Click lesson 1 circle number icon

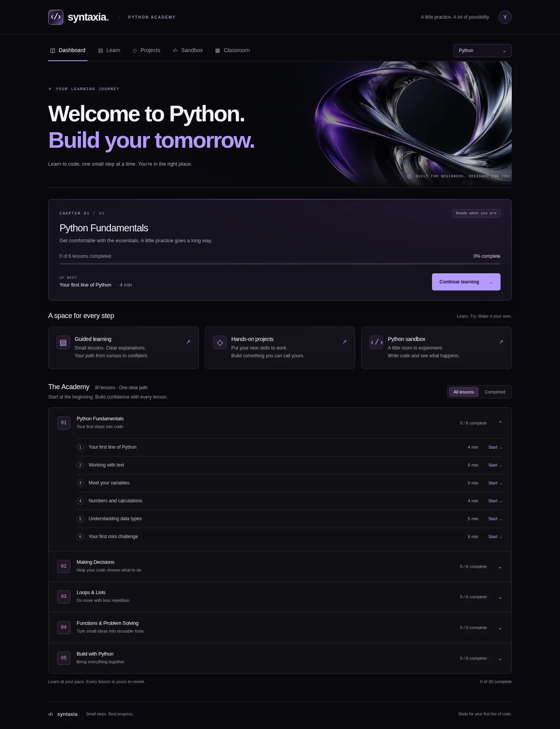pos(80,448)
